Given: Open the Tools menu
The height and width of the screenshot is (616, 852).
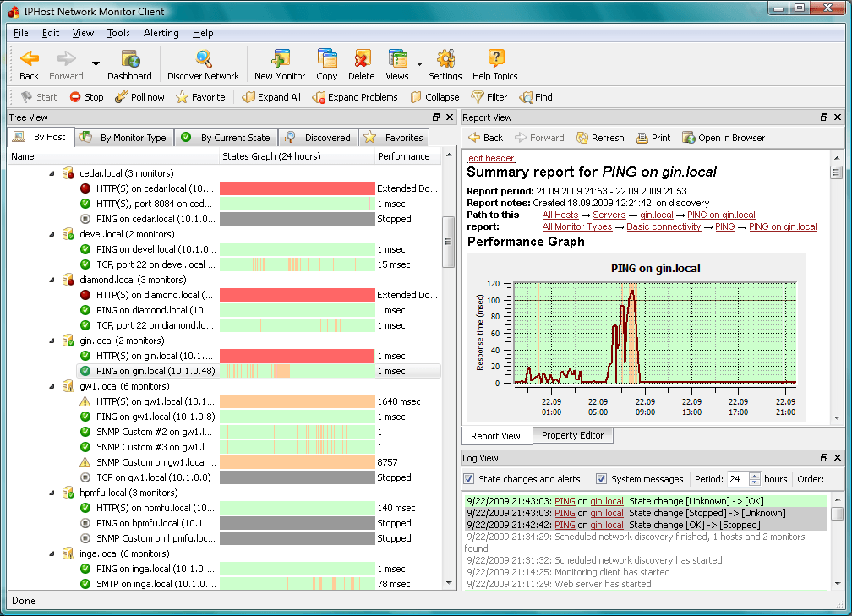Looking at the screenshot, I should point(118,33).
